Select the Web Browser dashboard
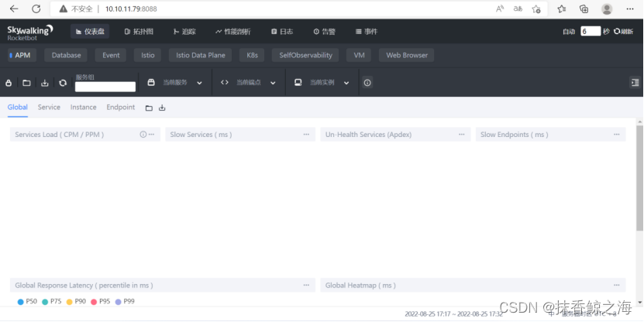Image resolution: width=644 pixels, height=322 pixels. tap(407, 55)
